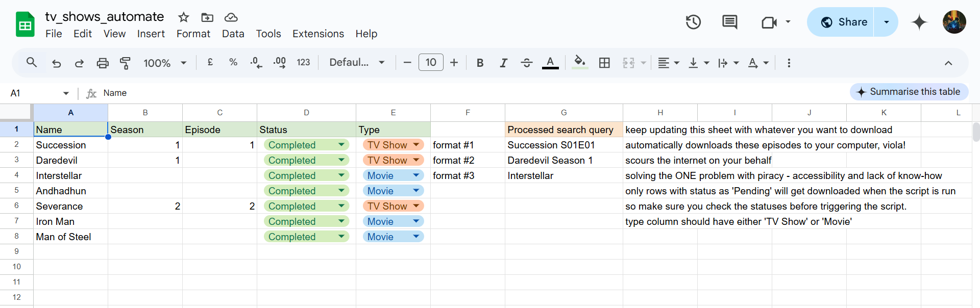Open the Insert menu

(151, 34)
